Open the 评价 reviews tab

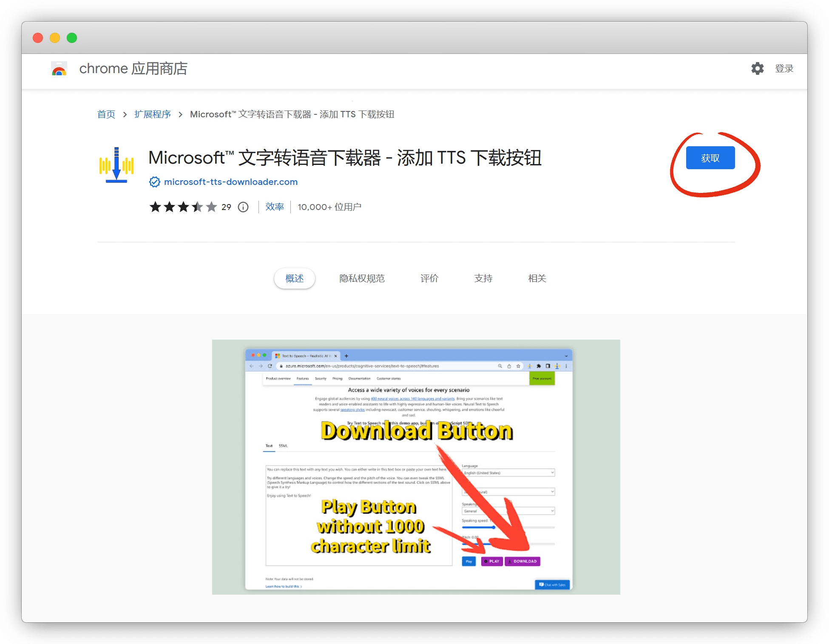click(429, 278)
